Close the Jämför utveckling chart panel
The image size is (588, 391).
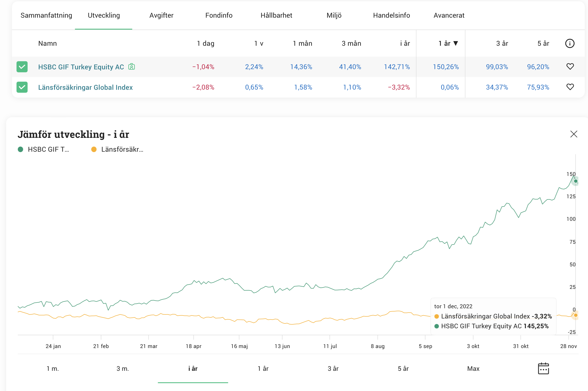(574, 134)
